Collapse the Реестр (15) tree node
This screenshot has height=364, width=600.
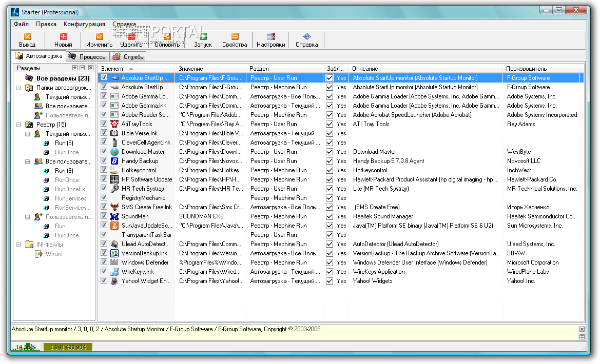pyautogui.click(x=18, y=125)
